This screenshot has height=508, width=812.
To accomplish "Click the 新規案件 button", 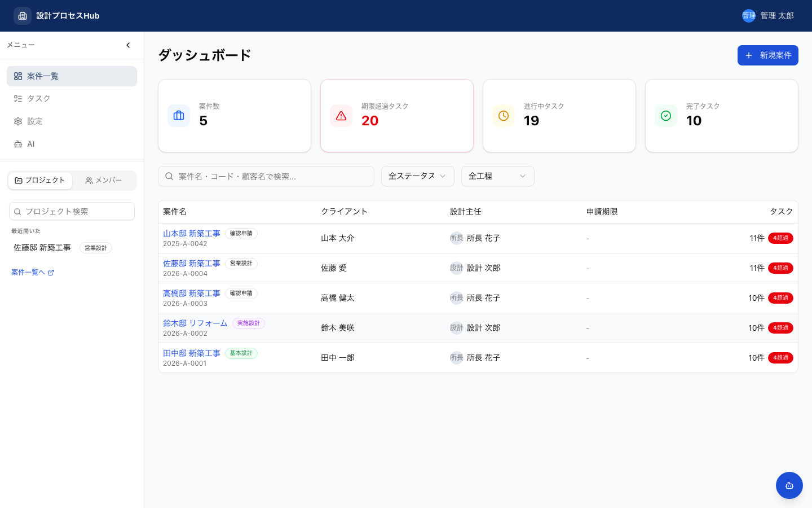I will pyautogui.click(x=768, y=55).
